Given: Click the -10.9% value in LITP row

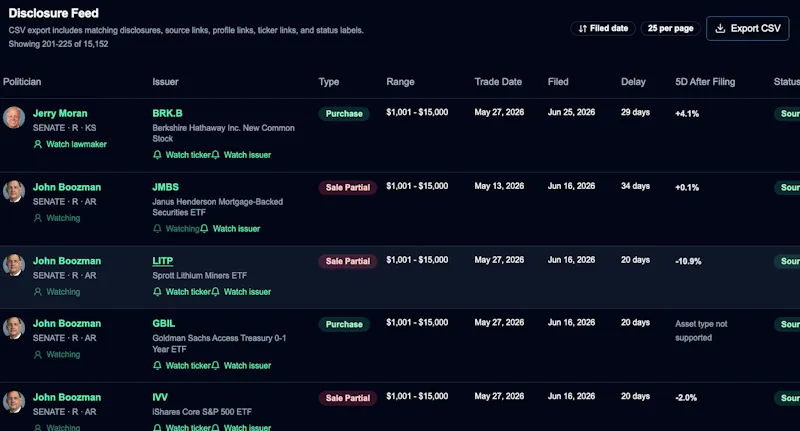Looking at the screenshot, I should [688, 261].
